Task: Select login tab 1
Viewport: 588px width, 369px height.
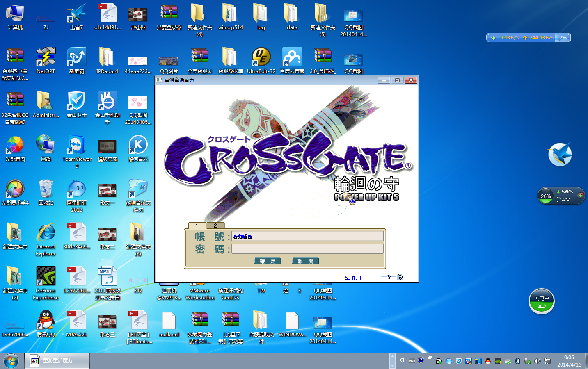Action: pyautogui.click(x=197, y=225)
